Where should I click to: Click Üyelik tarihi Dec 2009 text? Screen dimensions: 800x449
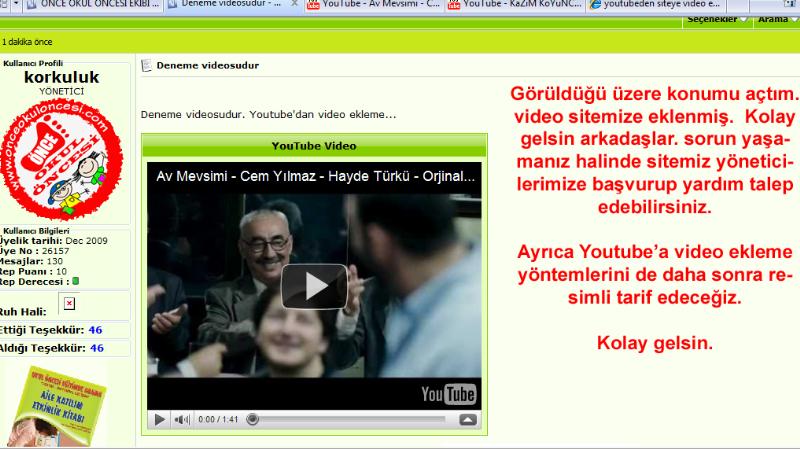coord(54,241)
